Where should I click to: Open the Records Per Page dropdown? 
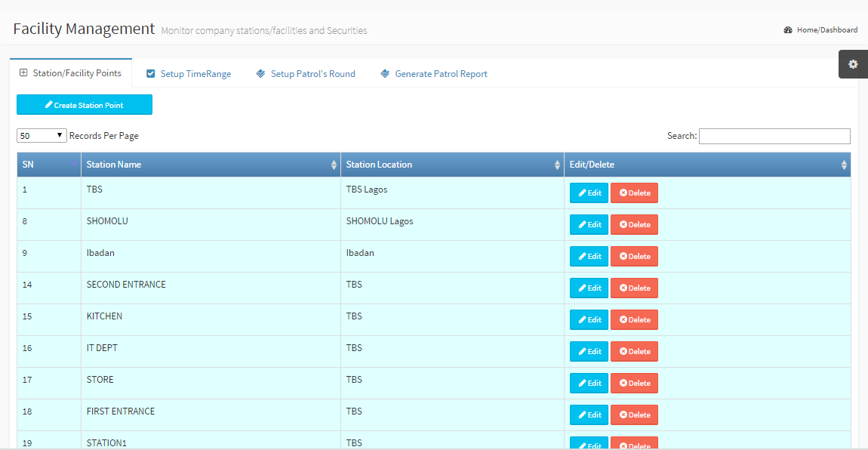click(42, 136)
